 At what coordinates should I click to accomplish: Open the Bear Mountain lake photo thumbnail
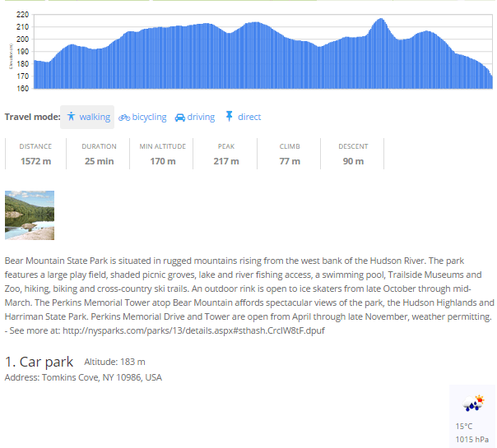click(x=30, y=215)
